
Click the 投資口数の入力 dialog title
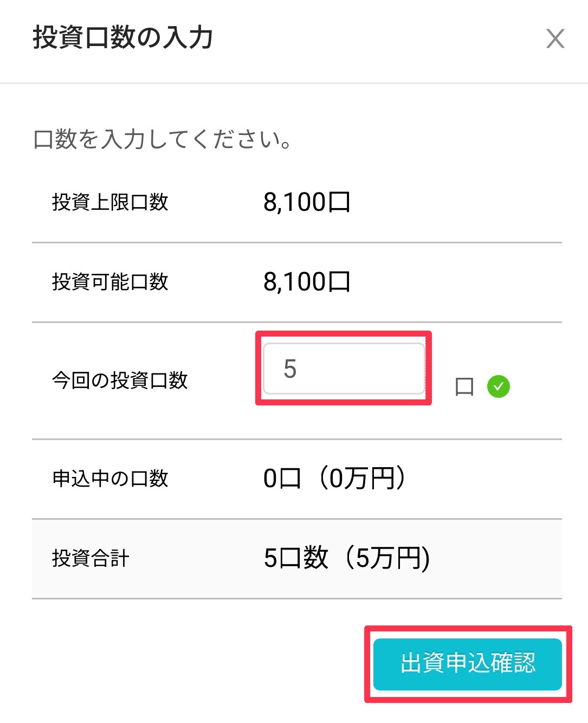(x=122, y=38)
